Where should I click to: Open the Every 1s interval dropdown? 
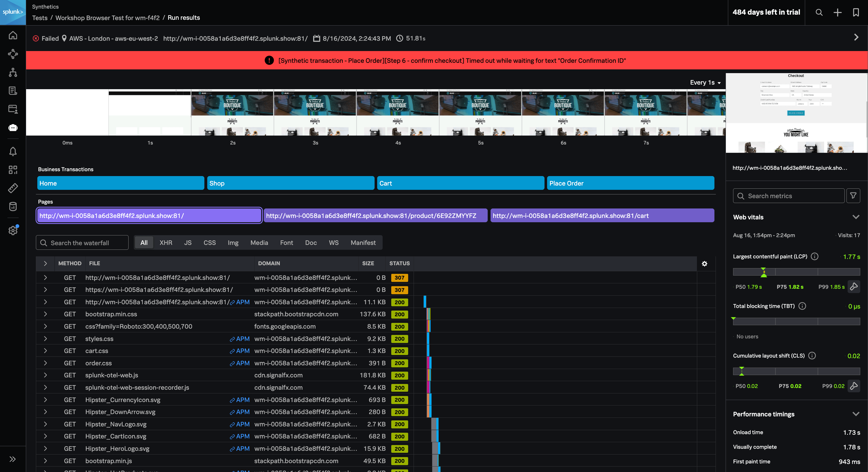tap(705, 83)
